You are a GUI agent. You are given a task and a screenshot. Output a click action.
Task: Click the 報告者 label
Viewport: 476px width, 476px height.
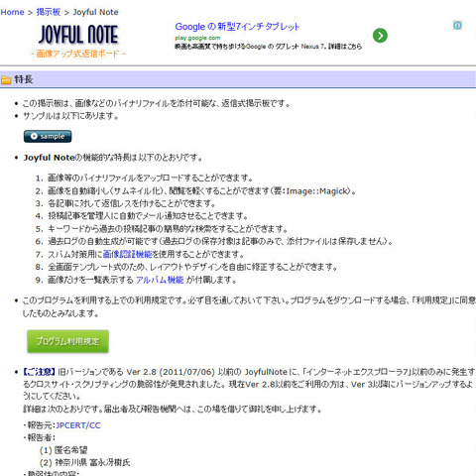[40, 437]
